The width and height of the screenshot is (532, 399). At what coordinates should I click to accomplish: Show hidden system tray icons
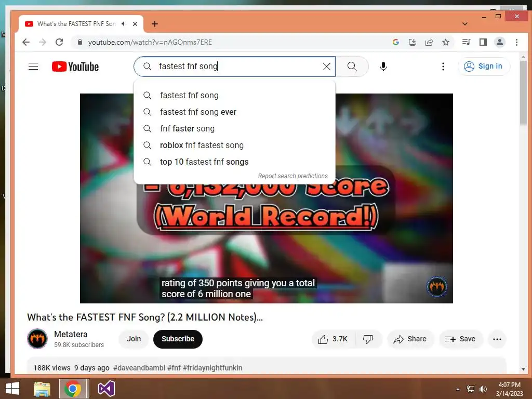coord(458,389)
